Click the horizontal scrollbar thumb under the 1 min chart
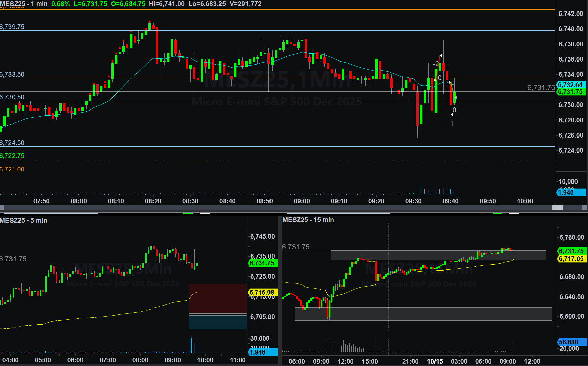588x366 pixels. coord(557,208)
